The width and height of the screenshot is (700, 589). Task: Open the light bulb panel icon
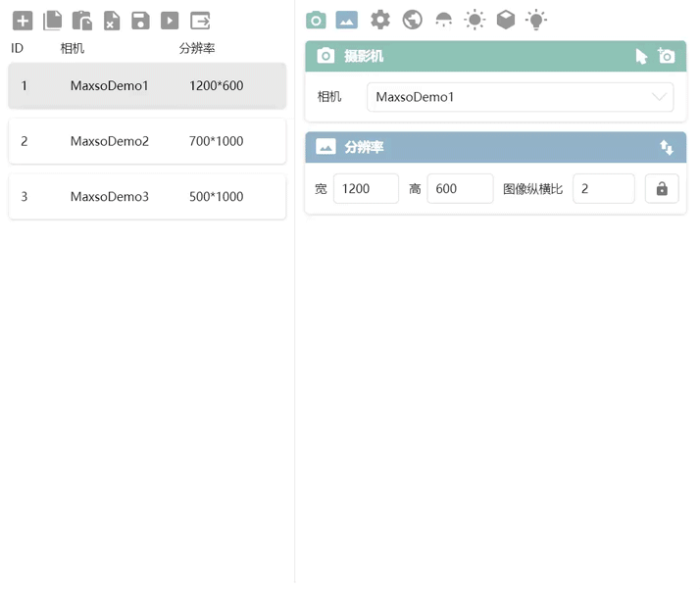click(x=536, y=20)
